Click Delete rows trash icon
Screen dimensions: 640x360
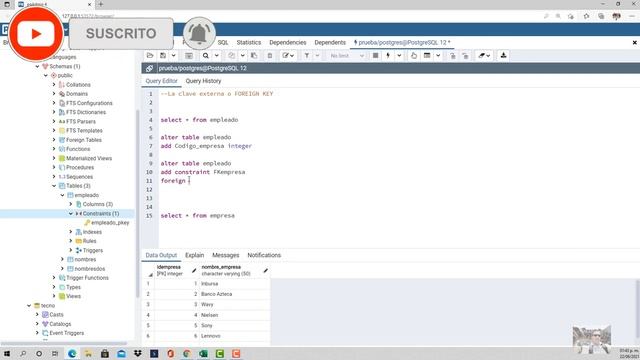click(x=270, y=56)
